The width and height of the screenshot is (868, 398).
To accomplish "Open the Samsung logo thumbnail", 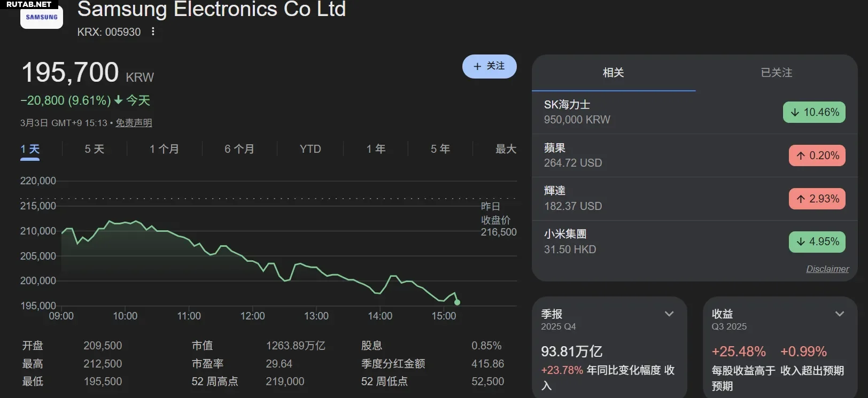I will pos(41,17).
